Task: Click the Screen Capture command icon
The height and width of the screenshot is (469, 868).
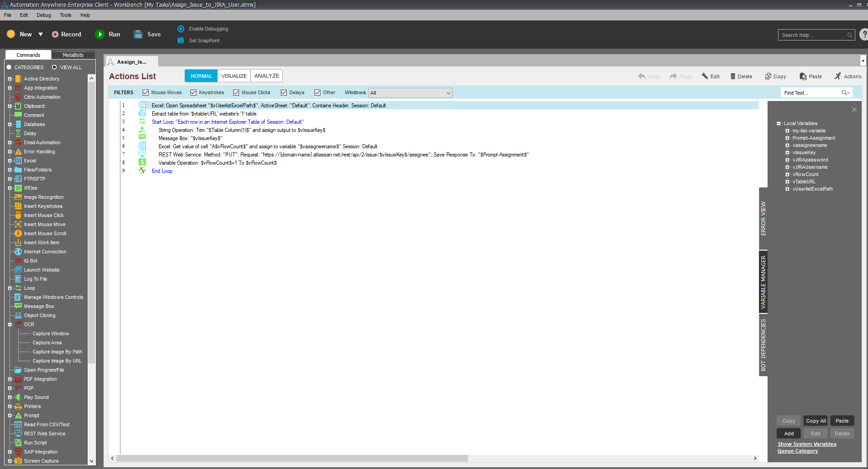Action: (x=18, y=461)
